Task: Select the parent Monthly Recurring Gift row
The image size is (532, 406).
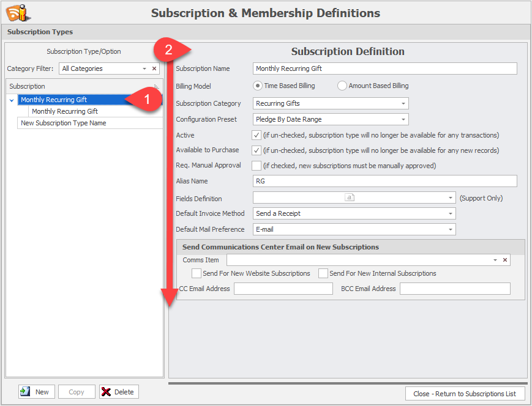Action: [x=90, y=100]
